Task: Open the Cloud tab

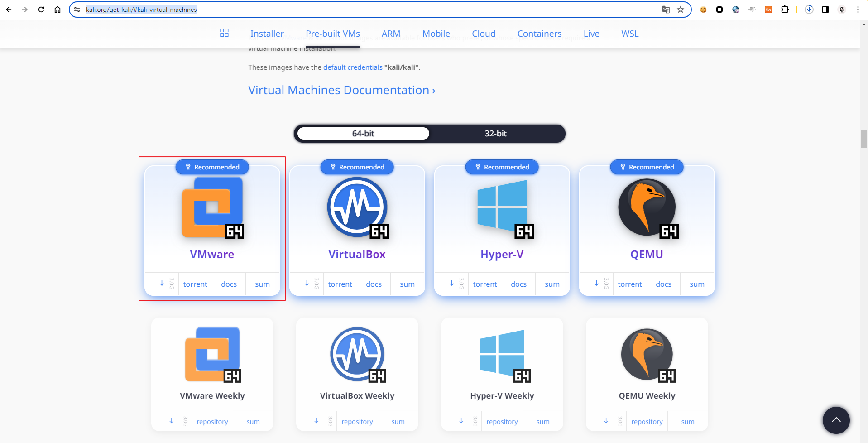Action: click(484, 34)
